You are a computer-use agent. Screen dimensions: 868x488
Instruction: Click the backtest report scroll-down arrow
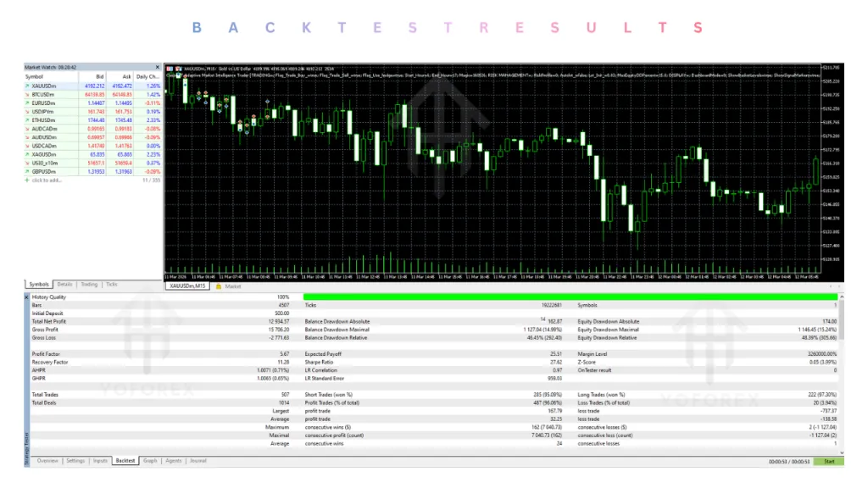842,452
